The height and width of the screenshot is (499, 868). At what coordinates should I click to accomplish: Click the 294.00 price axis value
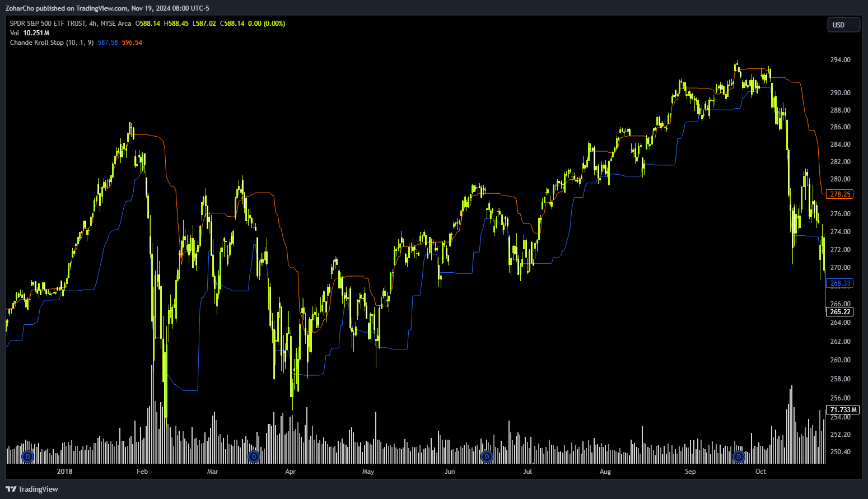point(840,60)
